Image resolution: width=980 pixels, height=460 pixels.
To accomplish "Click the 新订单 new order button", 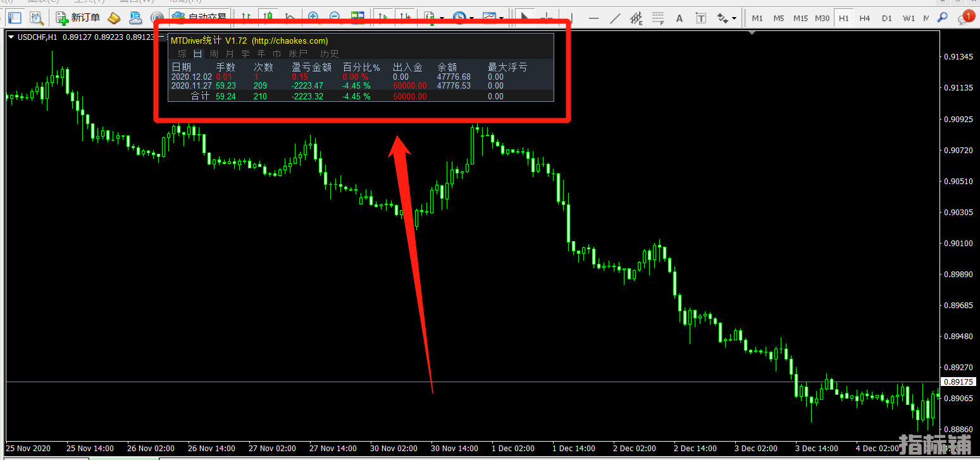I will coord(77,18).
